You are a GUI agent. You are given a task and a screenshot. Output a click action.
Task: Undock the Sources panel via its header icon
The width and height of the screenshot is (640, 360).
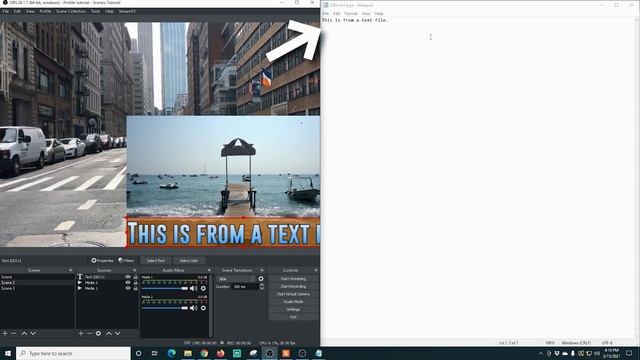(x=134, y=270)
